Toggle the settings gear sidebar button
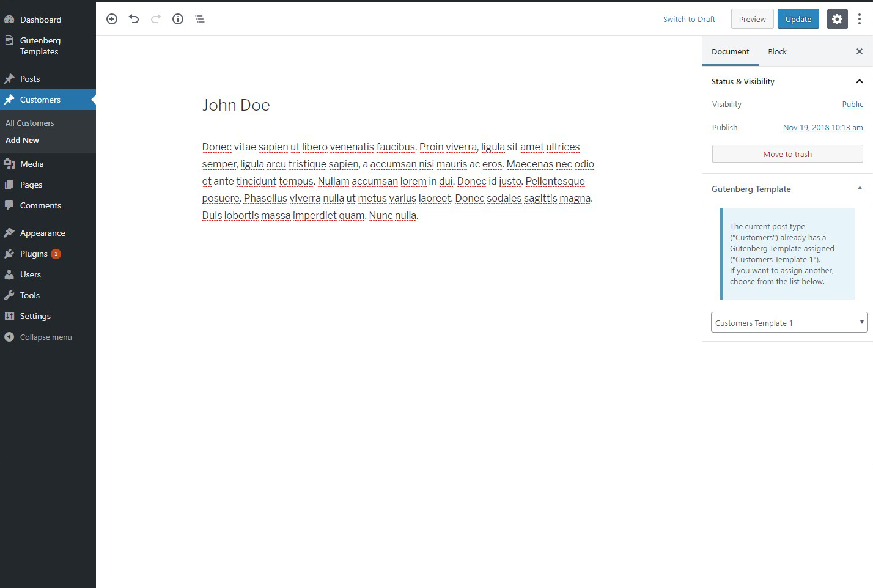This screenshot has height=588, width=873. 838,19
